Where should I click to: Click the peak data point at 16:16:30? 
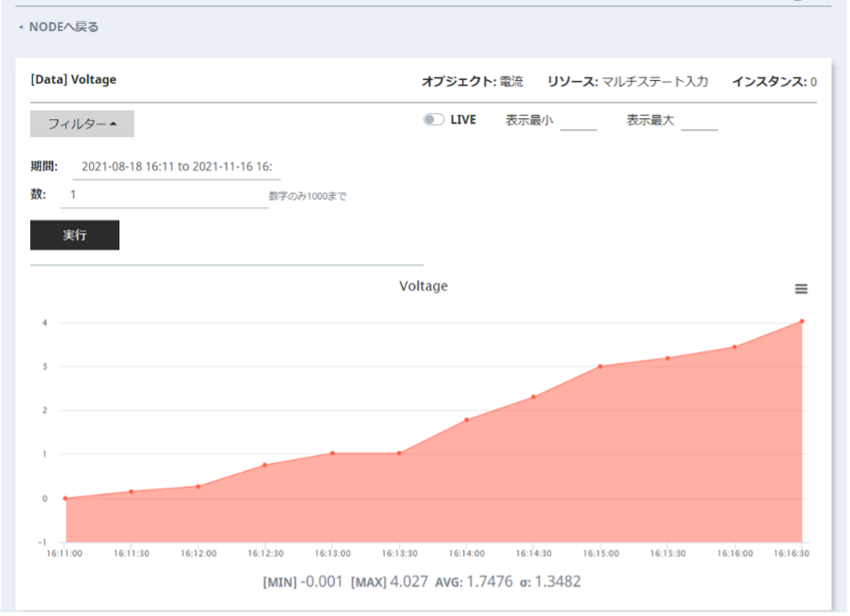pyautogui.click(x=802, y=321)
